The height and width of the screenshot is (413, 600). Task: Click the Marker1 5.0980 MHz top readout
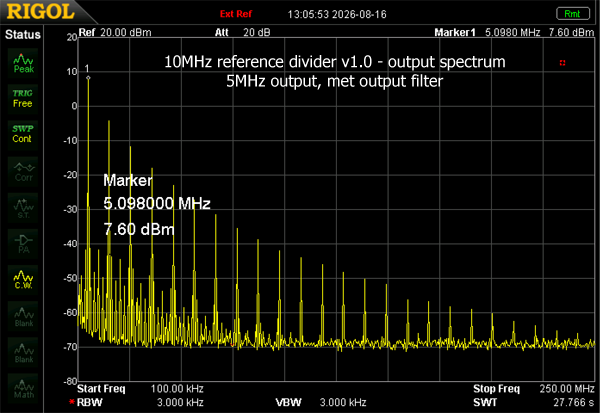point(487,33)
